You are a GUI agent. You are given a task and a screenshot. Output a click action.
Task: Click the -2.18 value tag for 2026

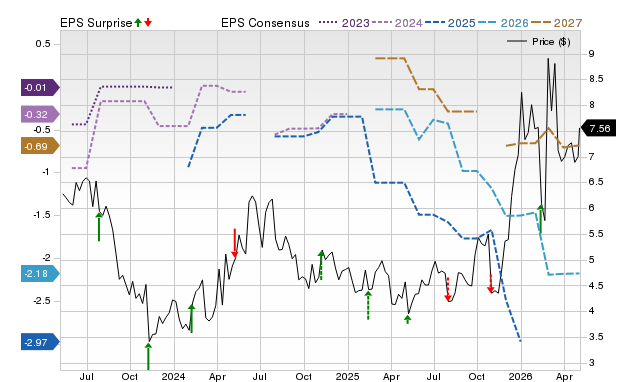[x=40, y=273]
